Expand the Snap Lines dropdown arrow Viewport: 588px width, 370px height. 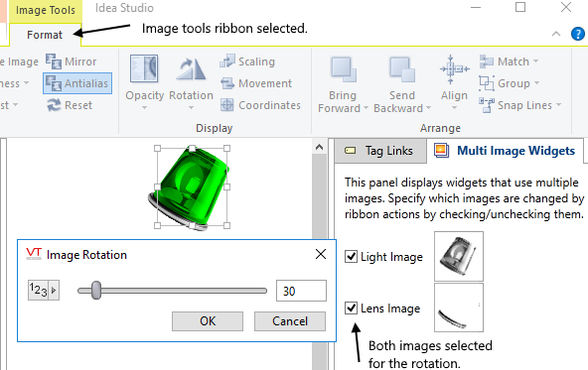pos(559,105)
